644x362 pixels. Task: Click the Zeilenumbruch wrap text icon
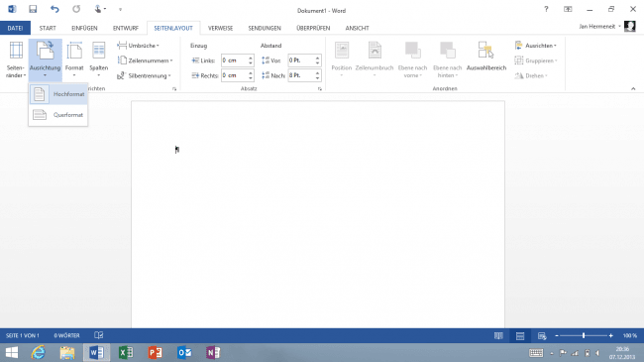coord(375,51)
